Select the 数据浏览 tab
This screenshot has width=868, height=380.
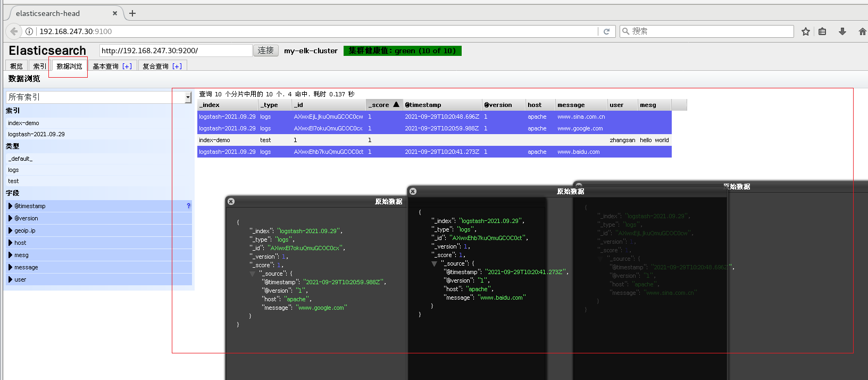pyautogui.click(x=69, y=66)
